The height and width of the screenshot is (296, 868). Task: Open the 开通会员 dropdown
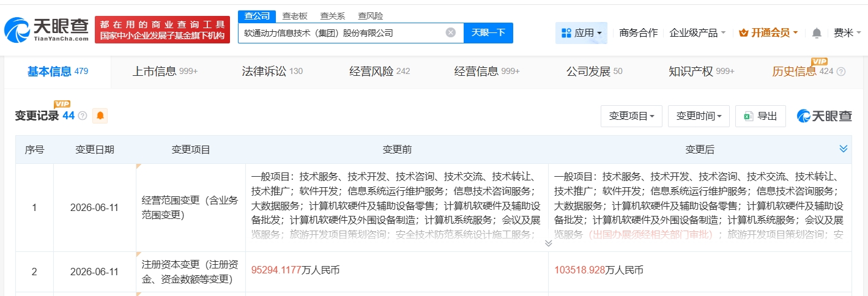pyautogui.click(x=768, y=33)
